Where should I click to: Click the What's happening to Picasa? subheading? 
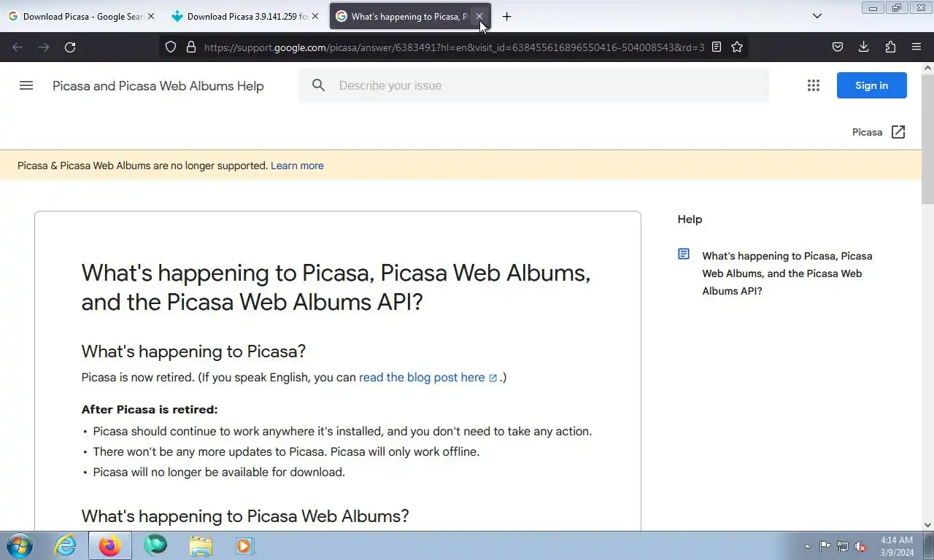click(x=193, y=351)
